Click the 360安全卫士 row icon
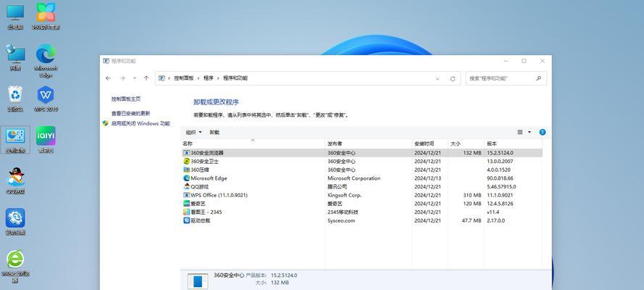Viewport: 644px width, 290px height. (186, 162)
